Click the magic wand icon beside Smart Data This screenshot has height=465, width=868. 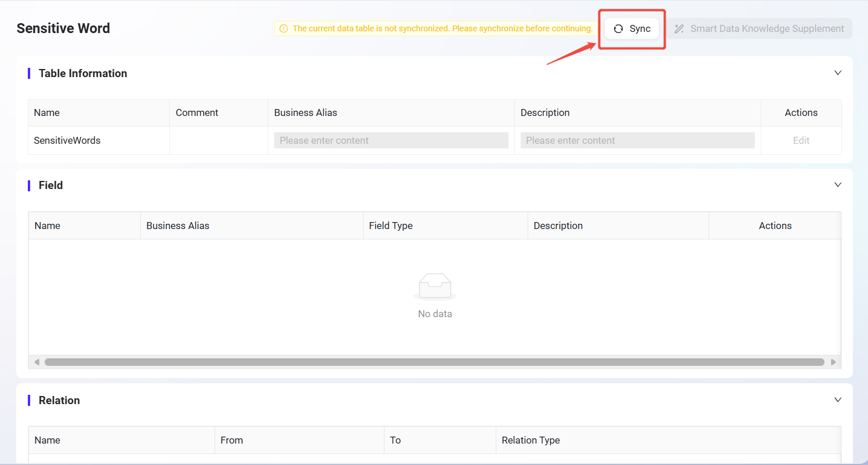679,29
